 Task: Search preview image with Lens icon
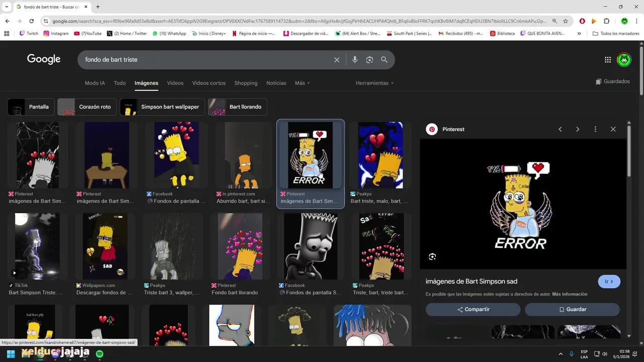tap(432, 257)
